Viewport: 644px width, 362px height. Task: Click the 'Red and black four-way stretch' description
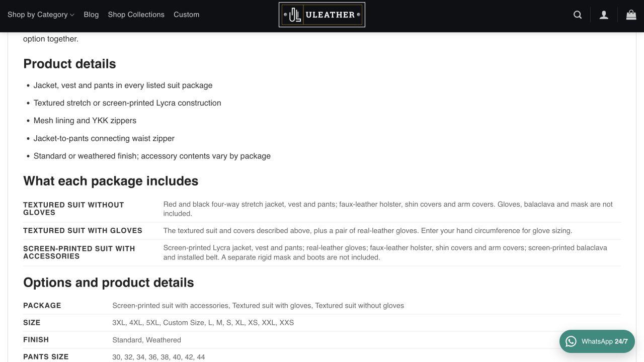tap(388, 209)
